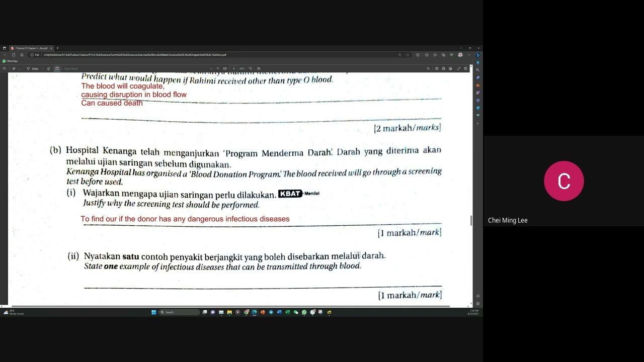Image resolution: width=644 pixels, height=362 pixels.
Task: Switch to Science F3 Chapter 3 tab
Action: (x=31, y=48)
